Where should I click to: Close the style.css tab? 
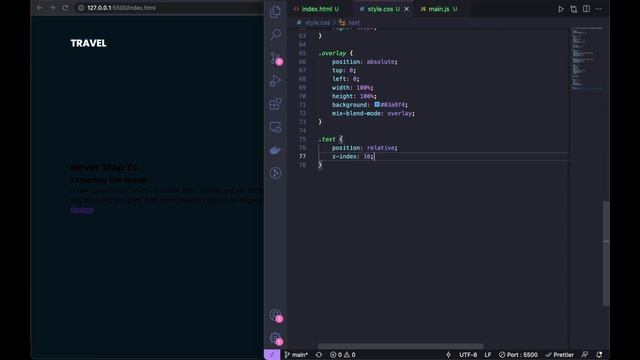(407, 9)
